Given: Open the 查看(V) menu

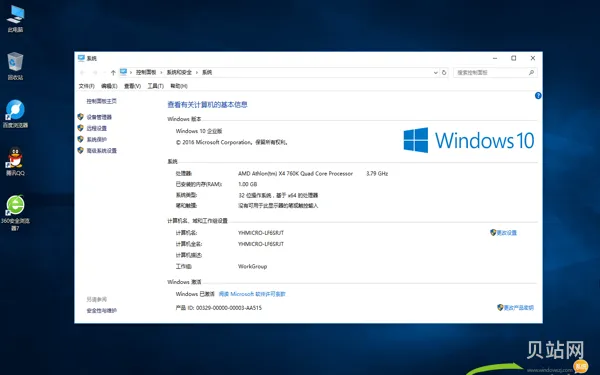Looking at the screenshot, I should pos(132,86).
